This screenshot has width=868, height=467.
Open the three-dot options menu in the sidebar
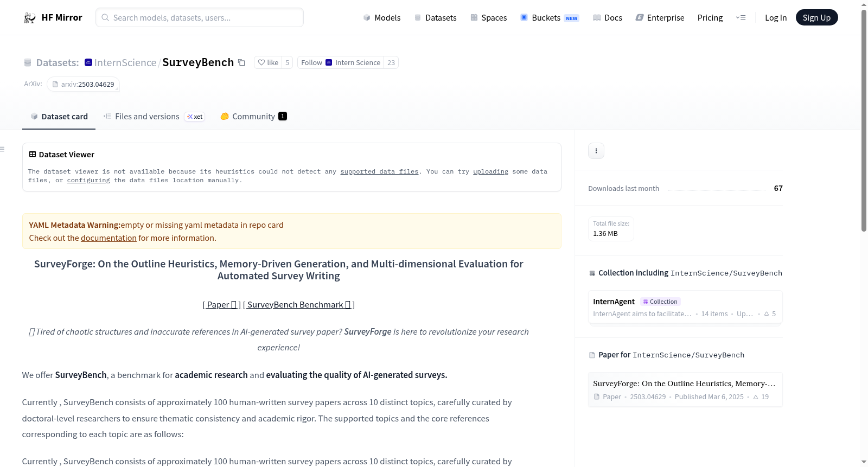coord(596,151)
